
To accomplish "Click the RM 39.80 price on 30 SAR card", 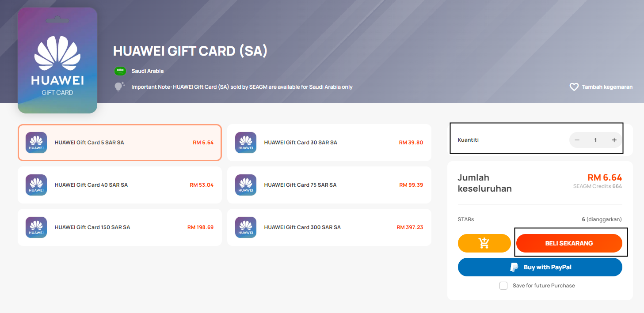I will 411,143.
